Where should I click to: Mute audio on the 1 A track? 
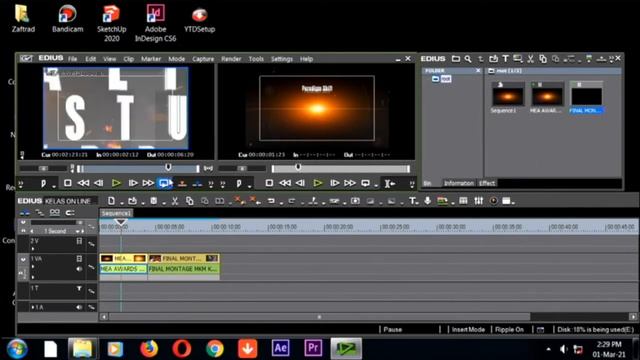[x=79, y=307]
